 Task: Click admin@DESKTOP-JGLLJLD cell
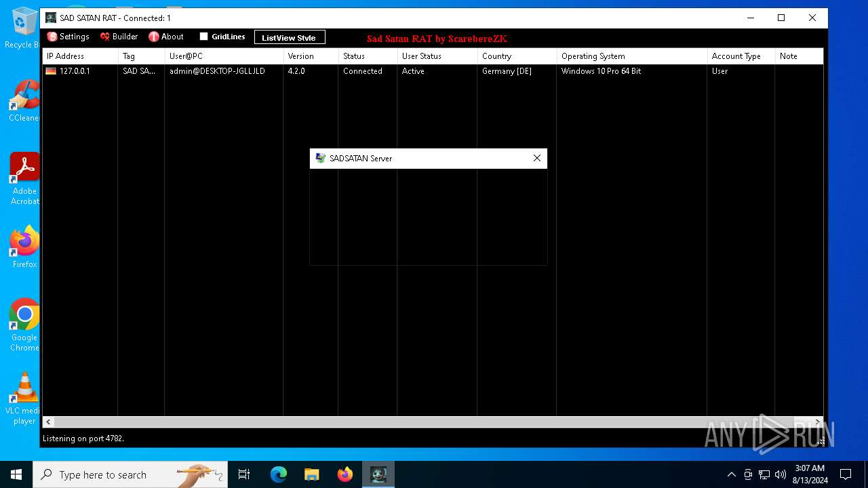click(217, 71)
